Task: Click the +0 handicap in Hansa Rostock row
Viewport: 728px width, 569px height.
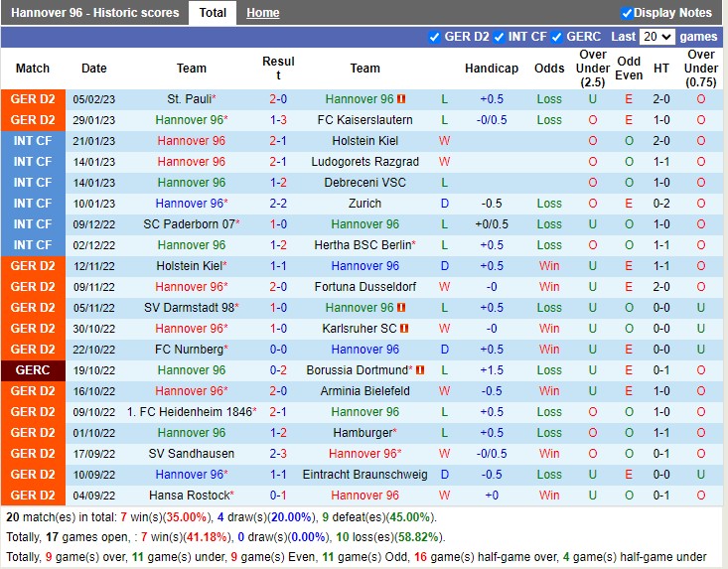Action: click(x=492, y=496)
